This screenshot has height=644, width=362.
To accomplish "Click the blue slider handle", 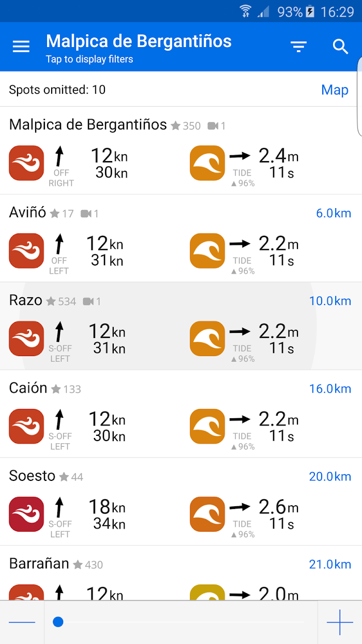I will [x=58, y=622].
